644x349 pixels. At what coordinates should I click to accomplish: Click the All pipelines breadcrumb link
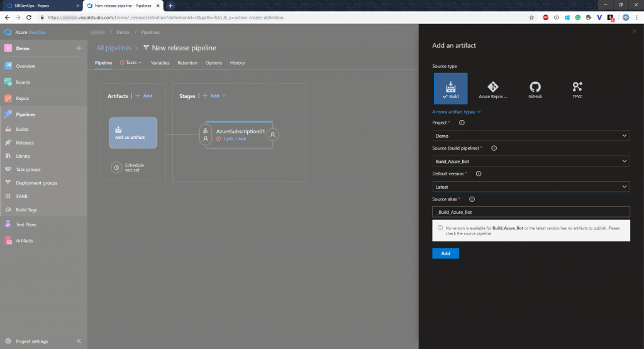[114, 48]
